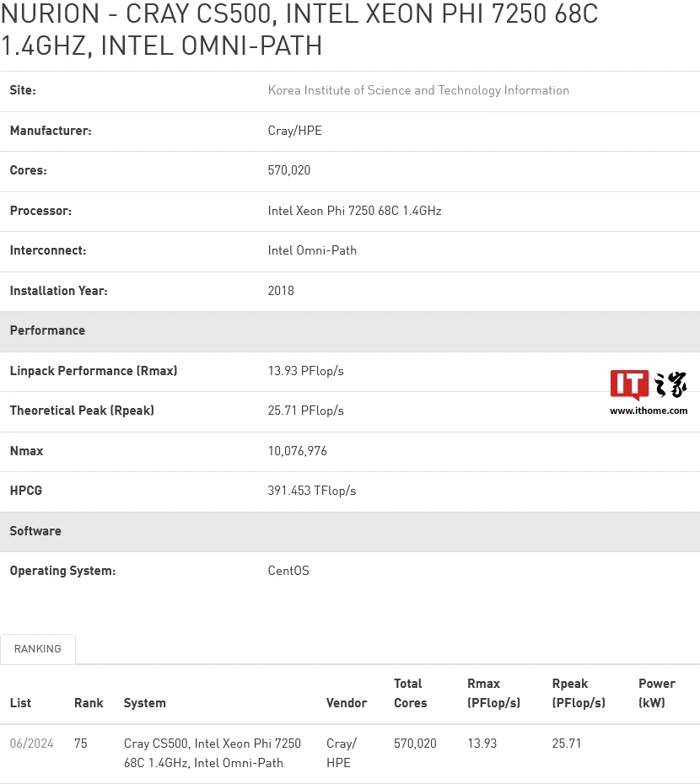Click the Manufacturer: label
700x784 pixels.
51,131
